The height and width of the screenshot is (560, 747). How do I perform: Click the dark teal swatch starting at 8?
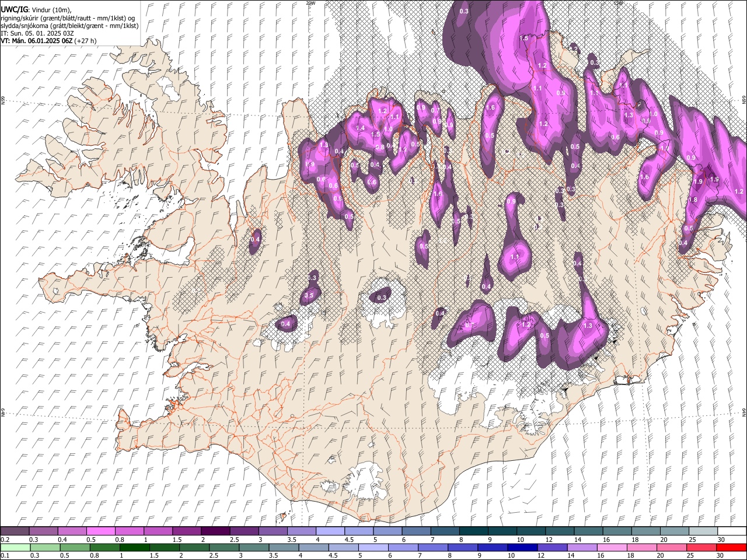473,531
